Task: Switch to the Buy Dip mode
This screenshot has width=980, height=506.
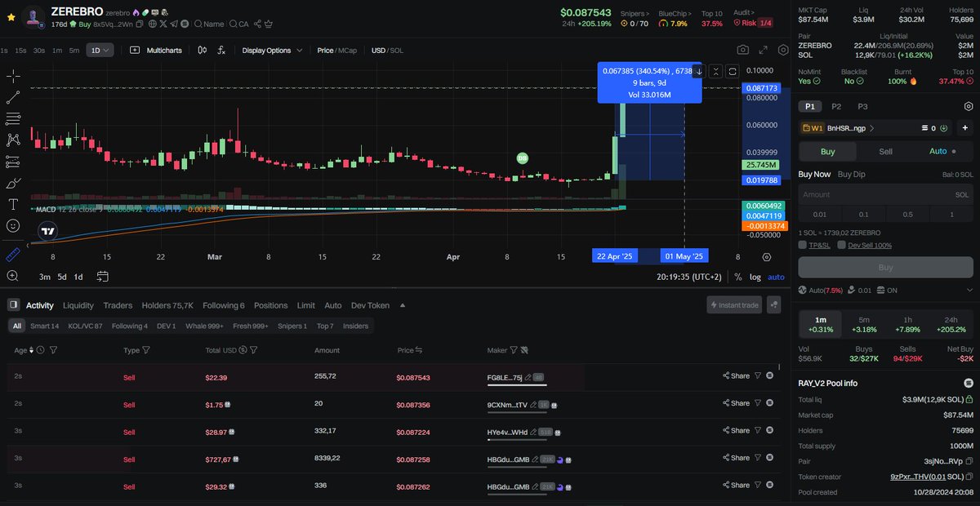Action: 853,174
